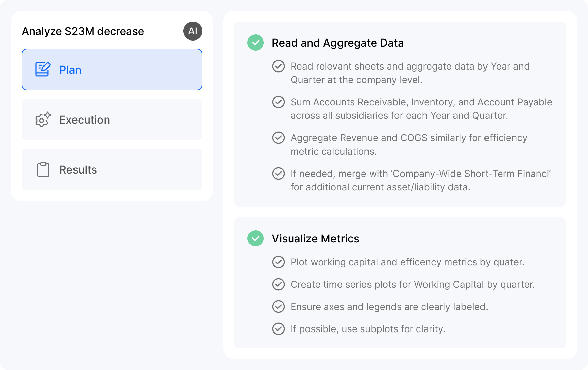Toggle check for 'Sum Accounts Receivable' step
588x370 pixels.
(x=278, y=102)
